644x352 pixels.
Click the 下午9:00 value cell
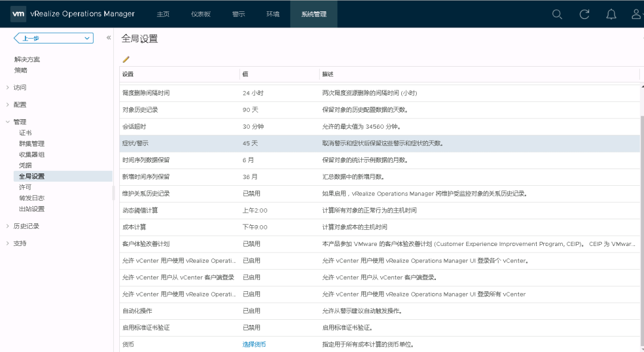point(279,228)
